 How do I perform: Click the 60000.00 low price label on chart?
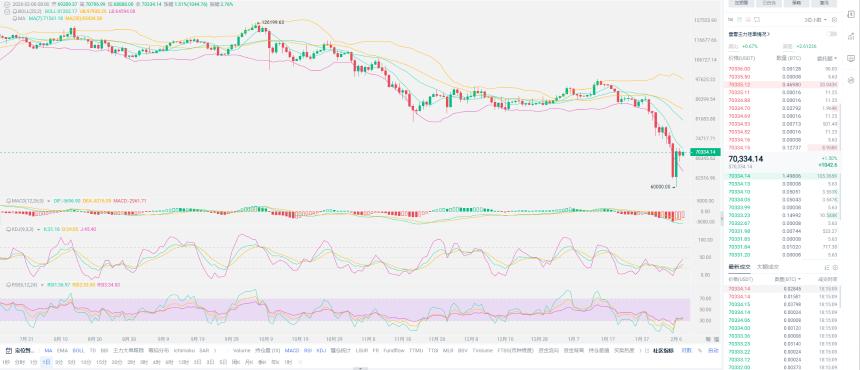pos(661,187)
